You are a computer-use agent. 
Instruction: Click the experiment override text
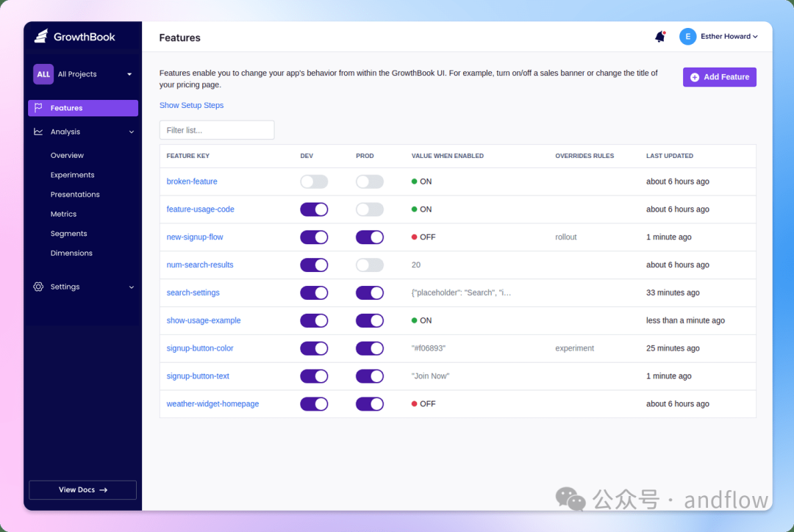574,348
